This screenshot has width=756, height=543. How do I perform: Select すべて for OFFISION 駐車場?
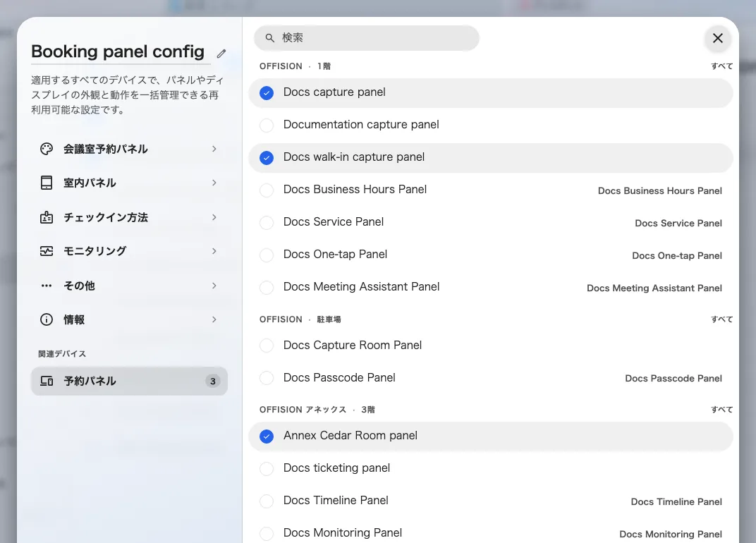[721, 319]
